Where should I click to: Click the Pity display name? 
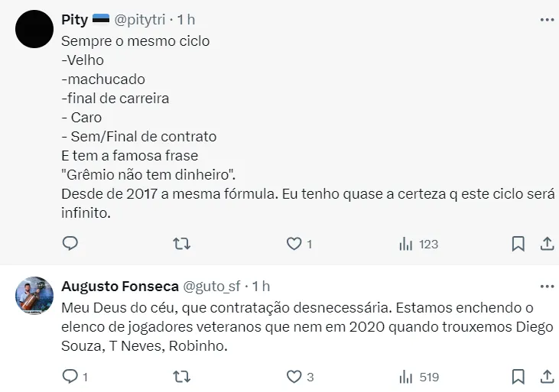(74, 20)
